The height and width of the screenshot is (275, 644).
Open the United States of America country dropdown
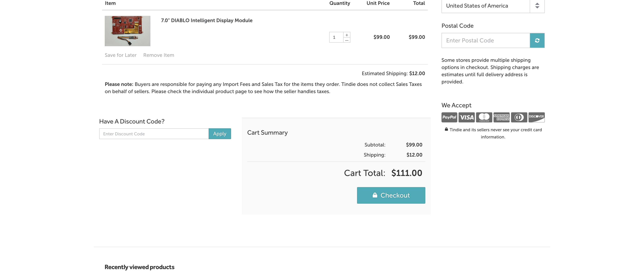[485, 6]
